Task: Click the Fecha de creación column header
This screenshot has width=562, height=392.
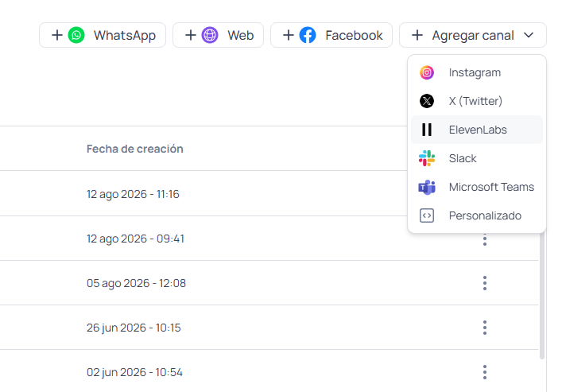Action: pyautogui.click(x=135, y=149)
